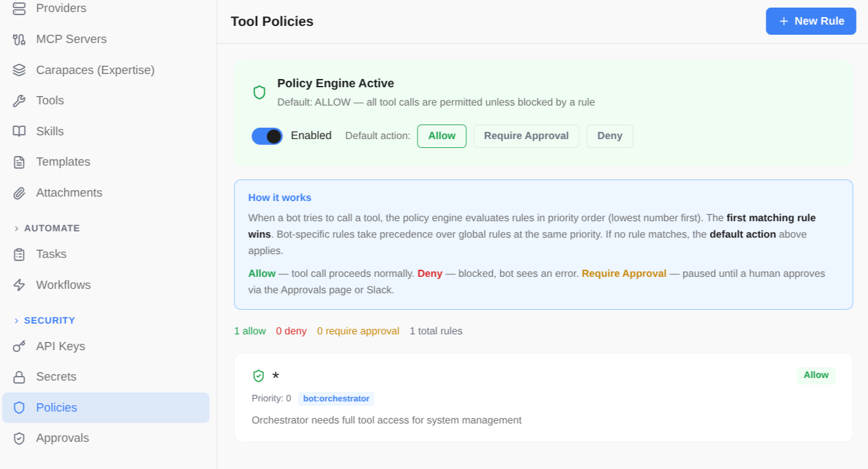This screenshot has height=469, width=868.
Task: Disable the policy engine Enabled switch
Action: 267,136
